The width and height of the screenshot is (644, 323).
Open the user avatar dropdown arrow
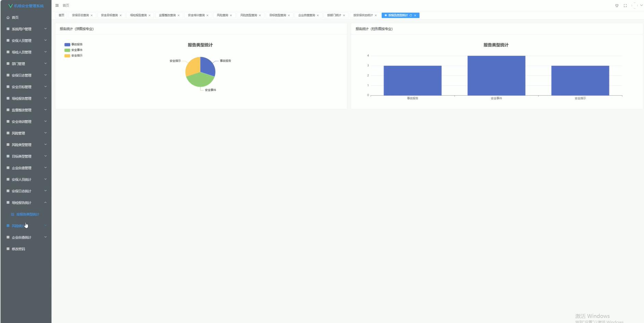(x=641, y=5)
